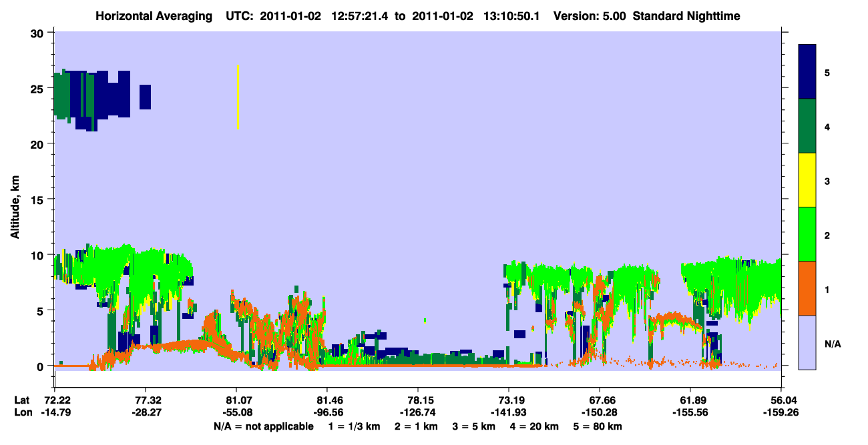Click the yellow colorbar segment labeled 3

click(x=807, y=180)
